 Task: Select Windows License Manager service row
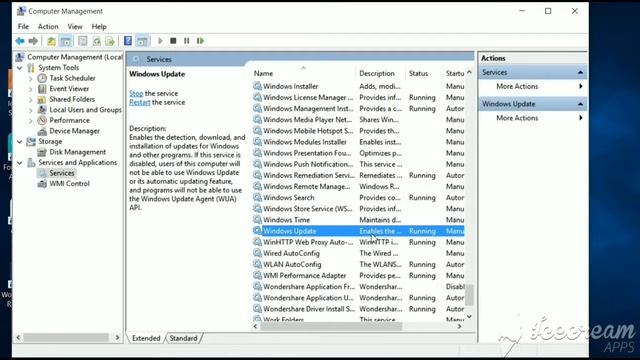358,98
